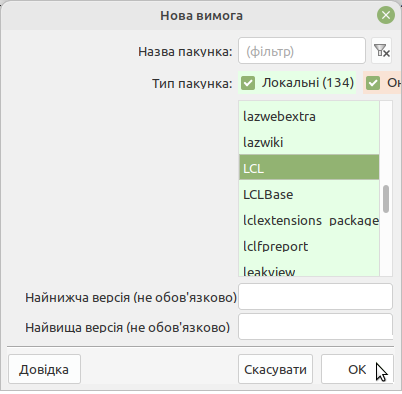Open help with the Довідка button
Viewport: 402px width, 394px height.
click(44, 369)
